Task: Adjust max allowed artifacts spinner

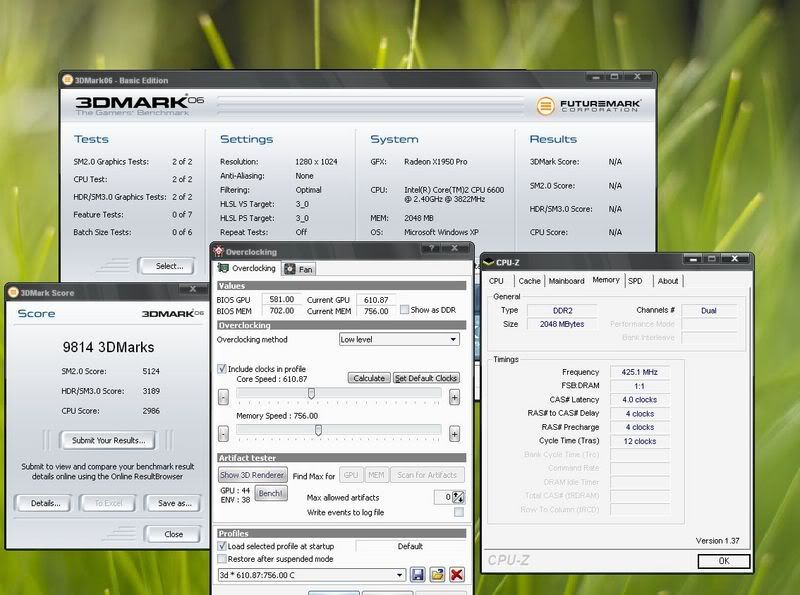Action: (458, 497)
